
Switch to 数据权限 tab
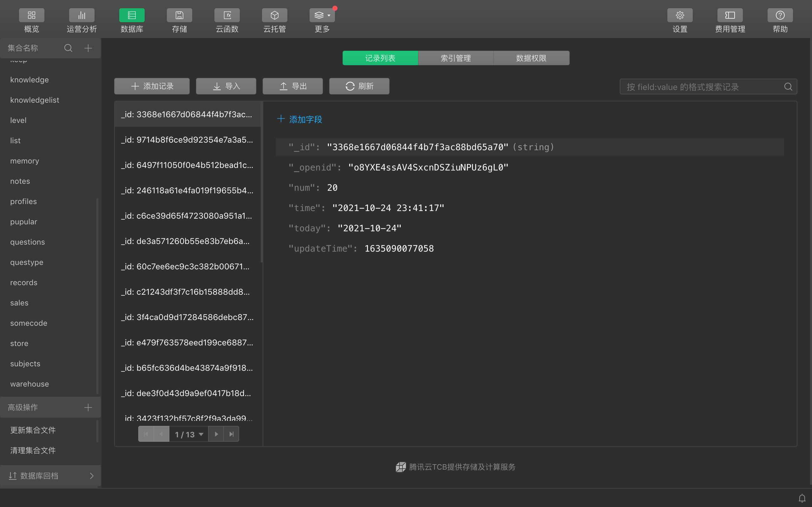point(531,58)
